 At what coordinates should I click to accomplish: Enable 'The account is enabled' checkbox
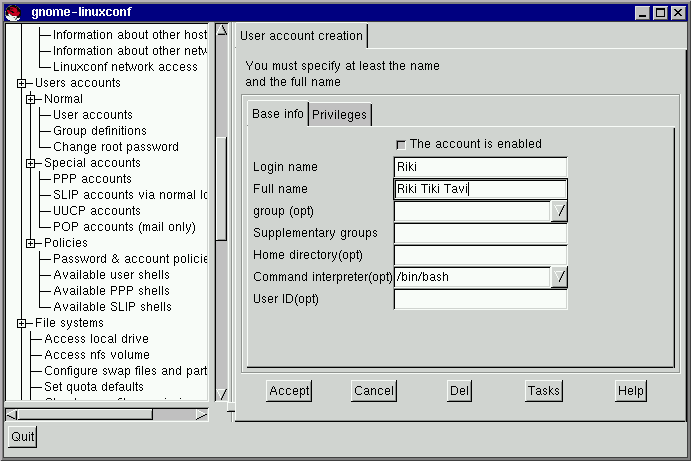tap(402, 144)
